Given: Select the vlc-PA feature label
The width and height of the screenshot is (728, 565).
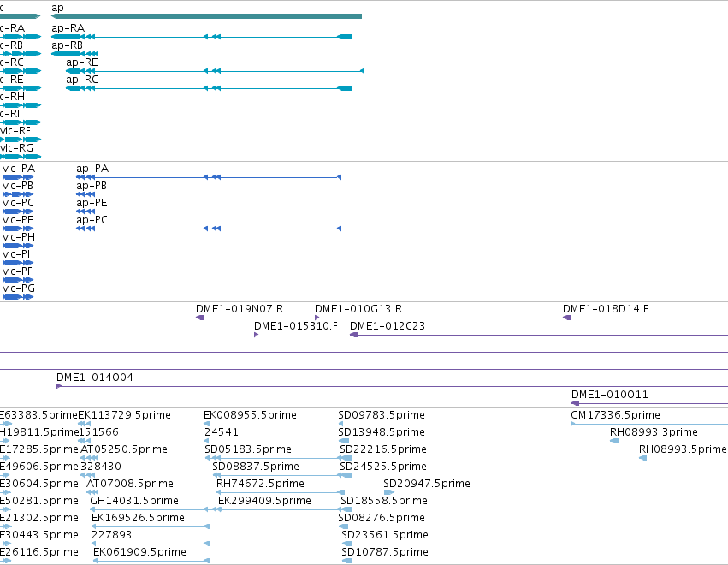Looking at the screenshot, I should click(x=19, y=168).
